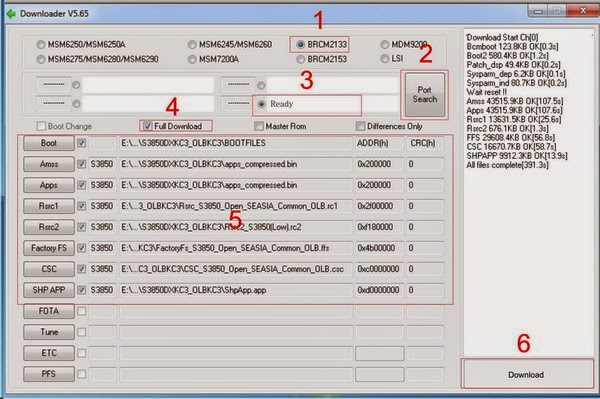The height and width of the screenshot is (399, 600).
Task: Check the FOTA row checkbox
Action: coord(82,311)
